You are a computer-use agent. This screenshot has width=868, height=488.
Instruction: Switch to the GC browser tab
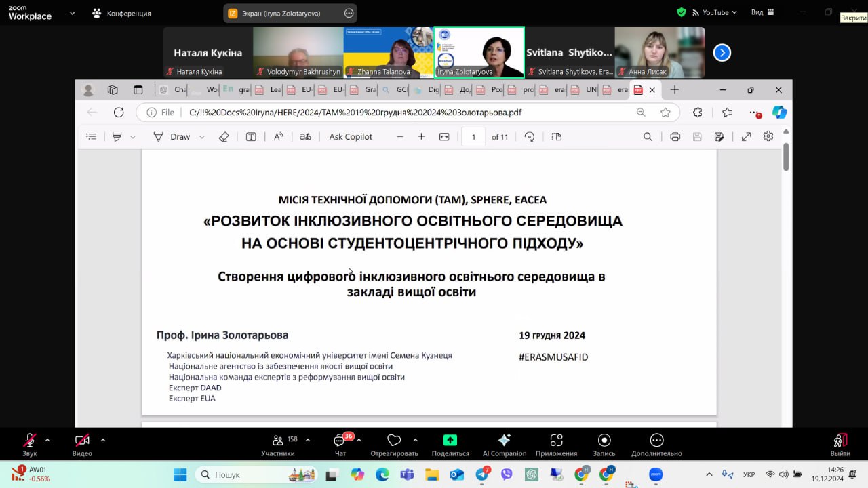[395, 89]
